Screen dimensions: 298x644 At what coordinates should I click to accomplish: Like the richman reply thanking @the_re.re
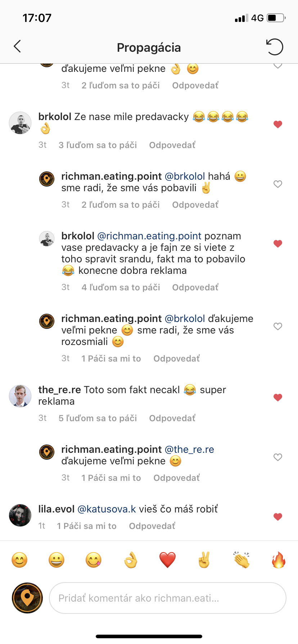tap(277, 457)
